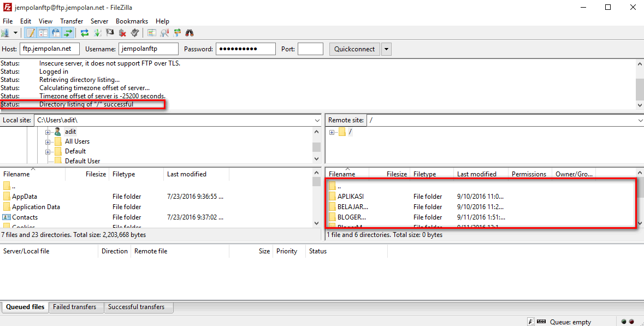Click the message log vertical scrollbar
The image size is (644, 326).
(x=640, y=84)
